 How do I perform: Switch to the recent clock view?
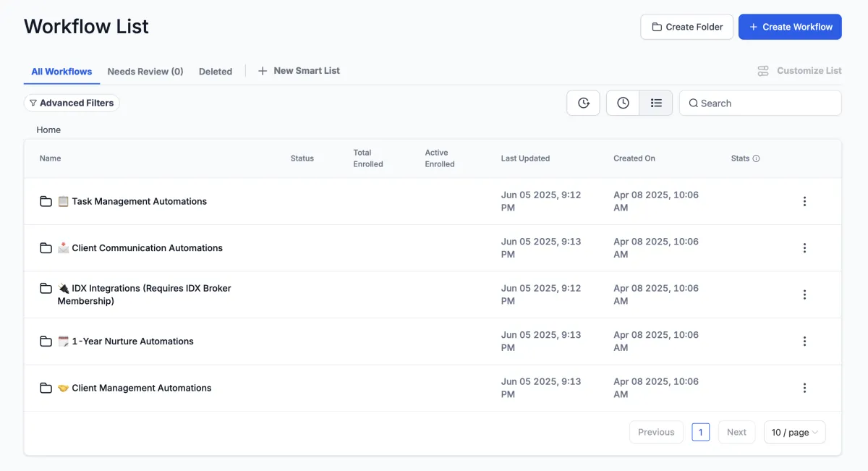[623, 103]
